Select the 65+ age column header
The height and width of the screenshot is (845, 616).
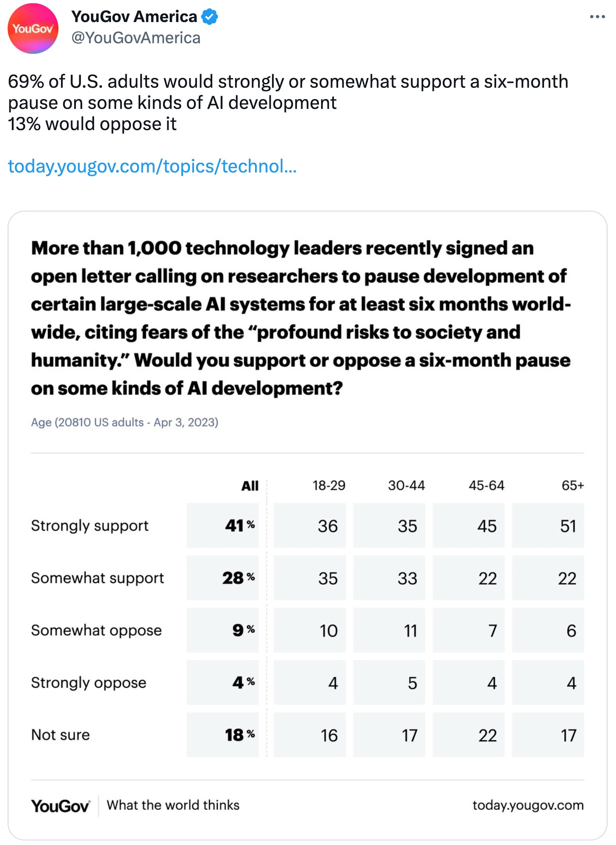pos(573,486)
